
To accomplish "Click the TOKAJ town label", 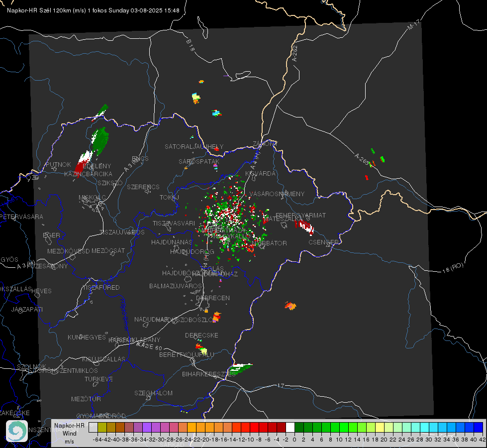I will click(x=169, y=198).
